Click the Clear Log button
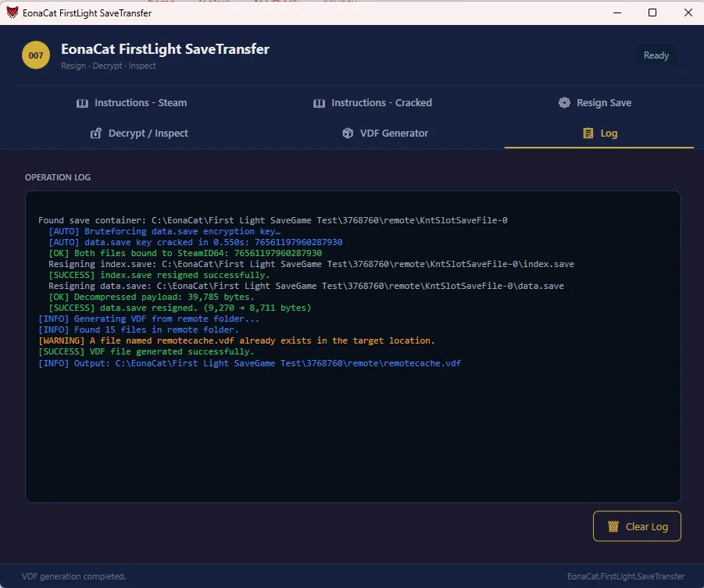This screenshot has width=704, height=588. [637, 526]
